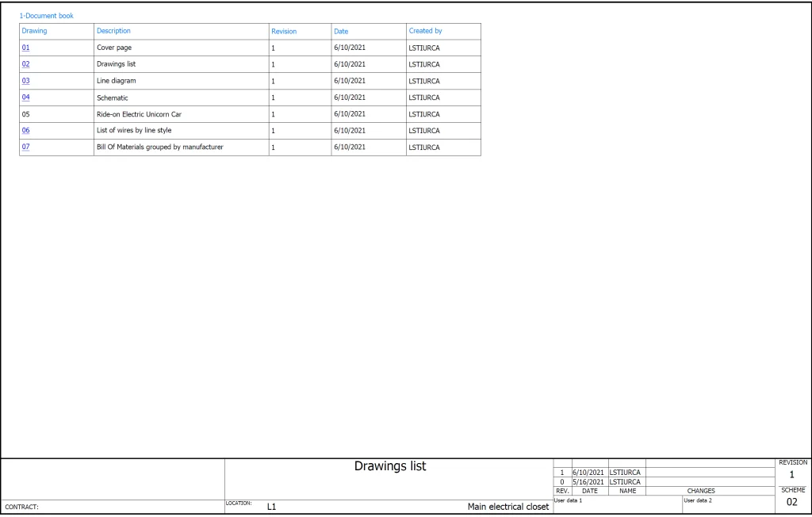Click 'Bill Of Materials grouped by manufacturer' cell
This screenshot has width=812, height=517.
point(159,147)
